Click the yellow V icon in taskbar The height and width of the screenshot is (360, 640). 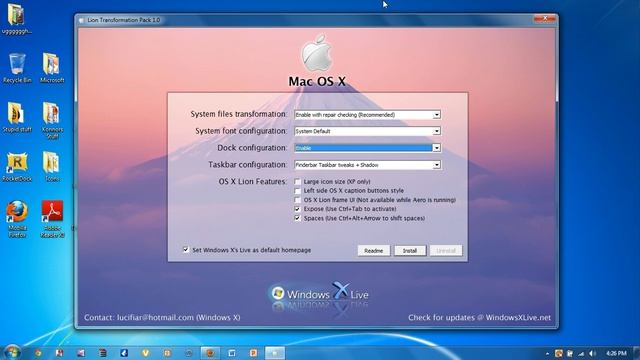(145, 353)
